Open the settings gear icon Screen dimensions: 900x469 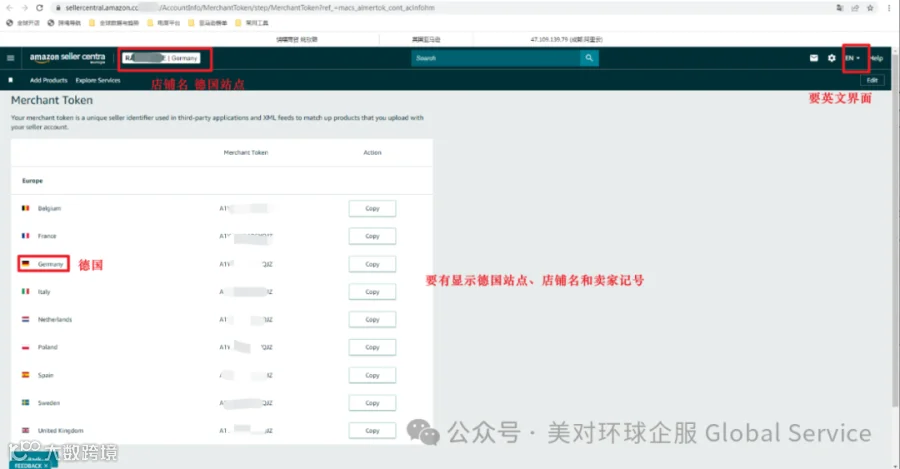pyautogui.click(x=831, y=58)
